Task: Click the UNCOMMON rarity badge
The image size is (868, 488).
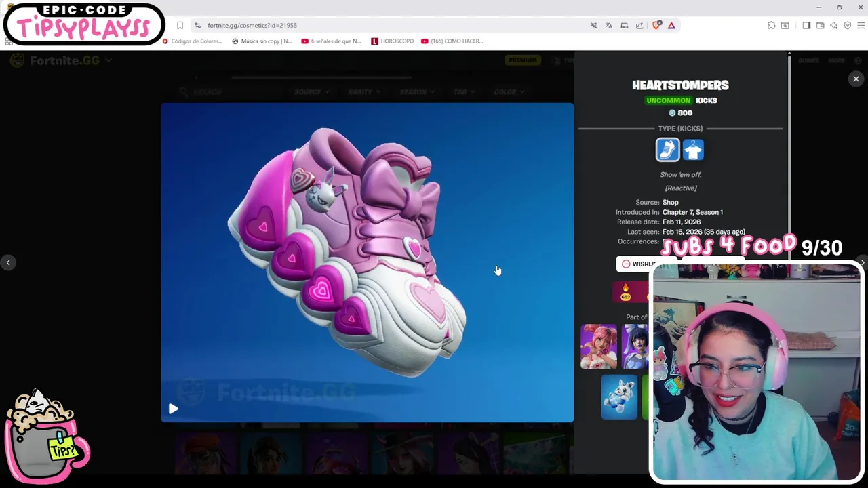Action: 668,100
